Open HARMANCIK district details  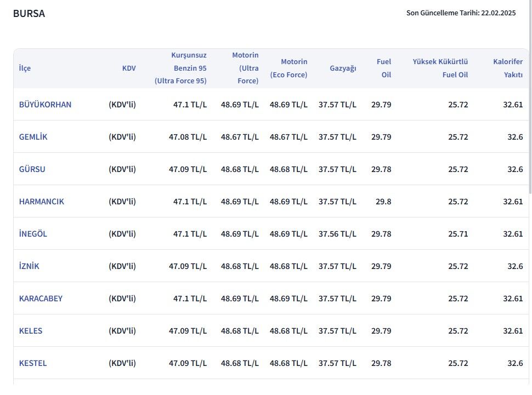(42, 201)
